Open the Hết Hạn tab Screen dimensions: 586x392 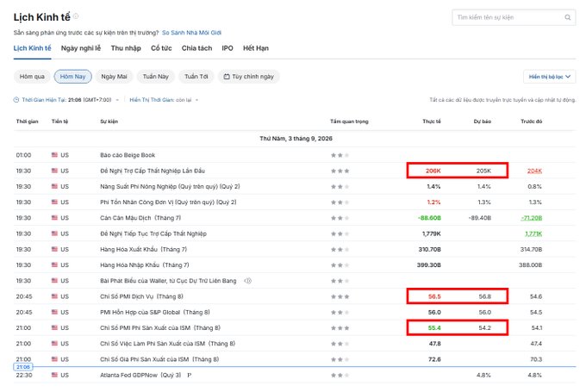click(256, 48)
